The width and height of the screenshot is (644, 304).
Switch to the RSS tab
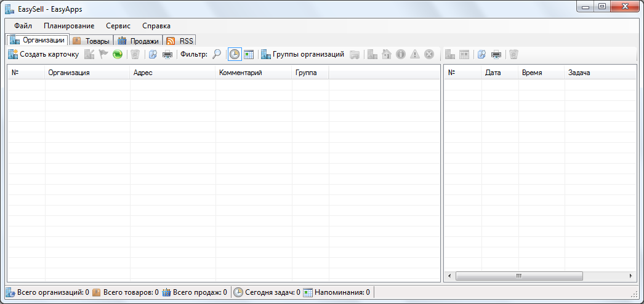pos(180,41)
